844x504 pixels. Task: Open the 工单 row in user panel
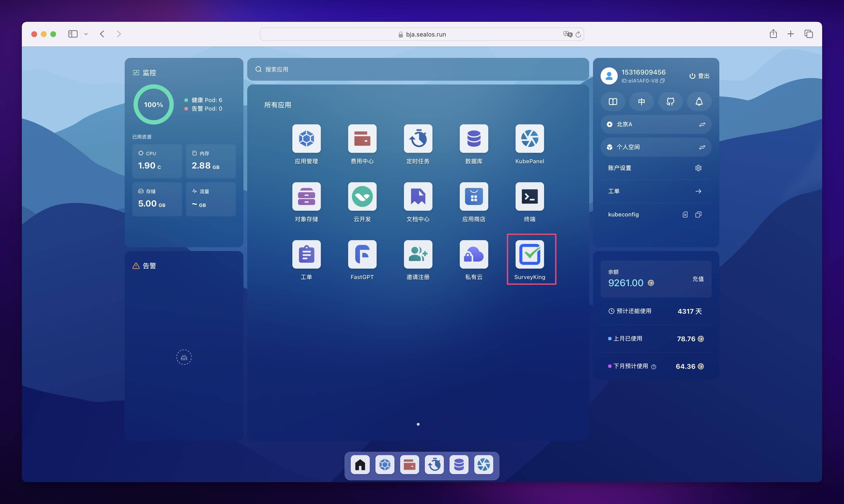tap(656, 191)
